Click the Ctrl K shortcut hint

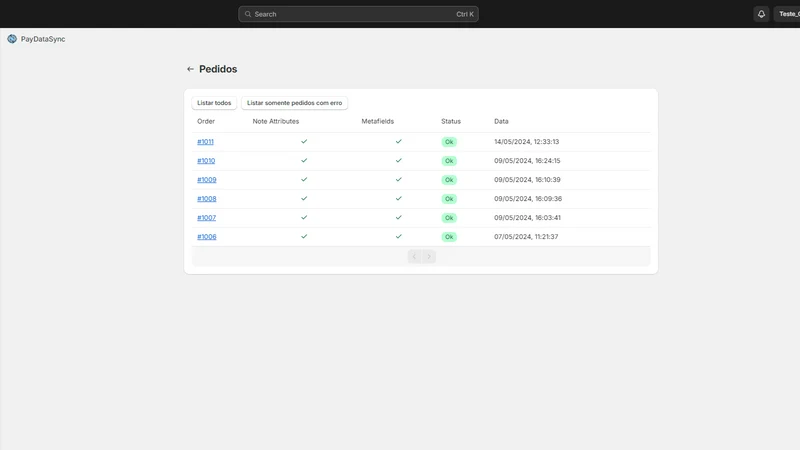(465, 14)
